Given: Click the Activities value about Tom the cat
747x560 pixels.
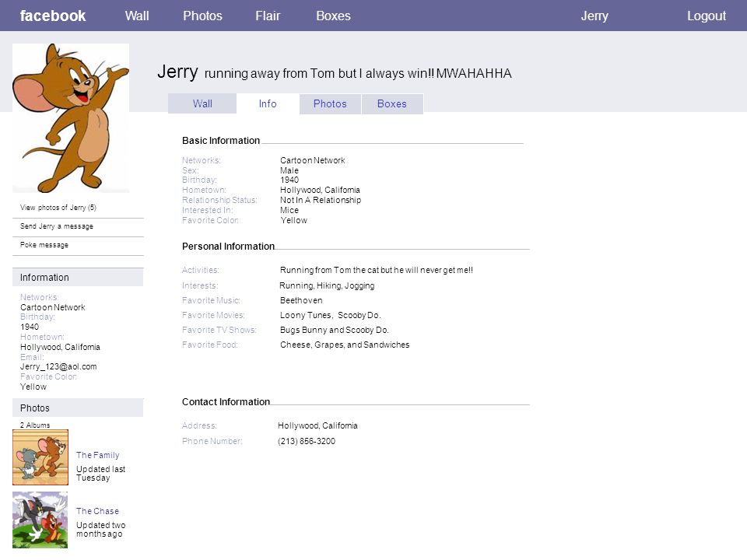Looking at the screenshot, I should pos(377,270).
